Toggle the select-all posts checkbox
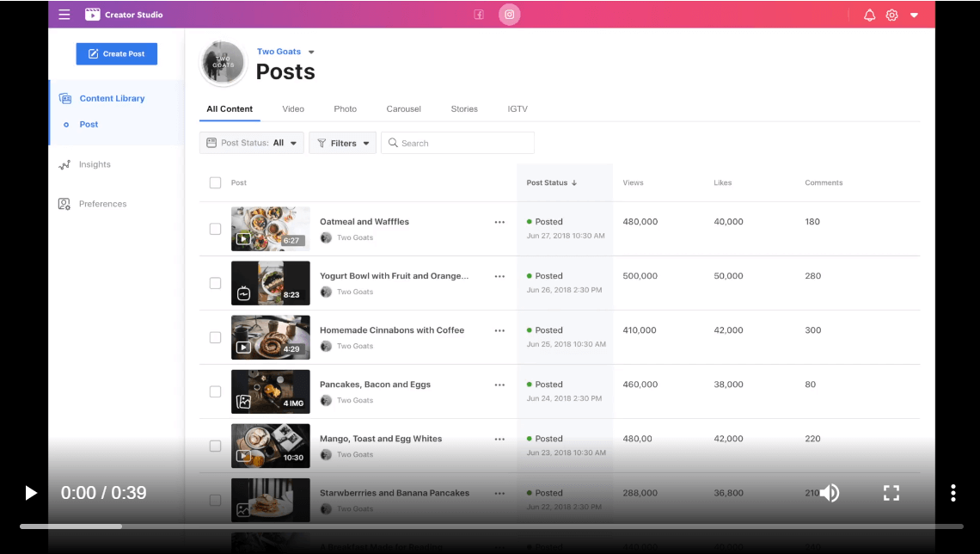 [215, 182]
